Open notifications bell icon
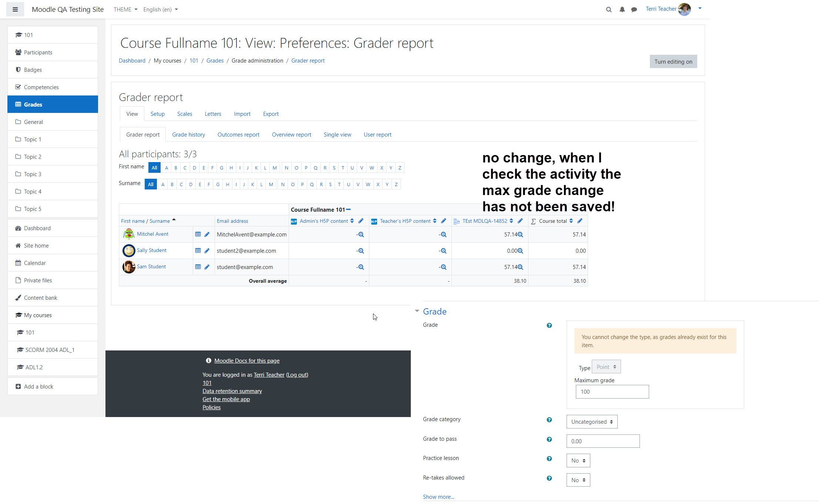This screenshot has width=819, height=504. coord(622,10)
